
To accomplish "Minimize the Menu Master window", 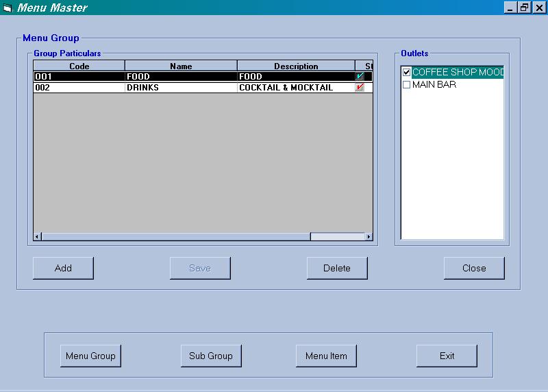I will click(510, 8).
